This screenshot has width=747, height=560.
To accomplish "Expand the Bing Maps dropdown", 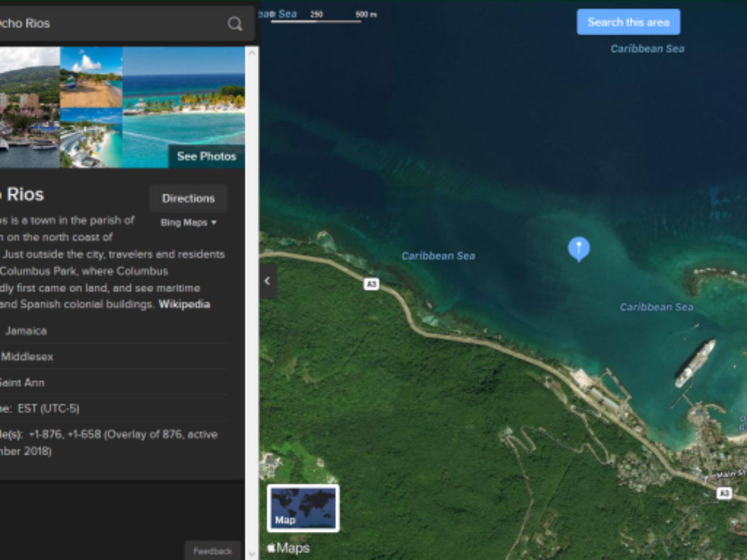I will 189,223.
